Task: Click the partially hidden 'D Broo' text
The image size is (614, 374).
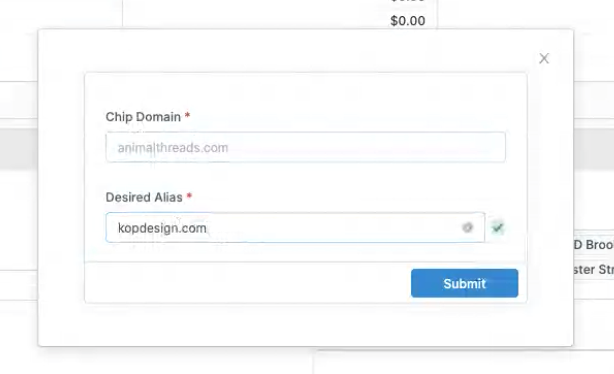Action: pyautogui.click(x=594, y=245)
